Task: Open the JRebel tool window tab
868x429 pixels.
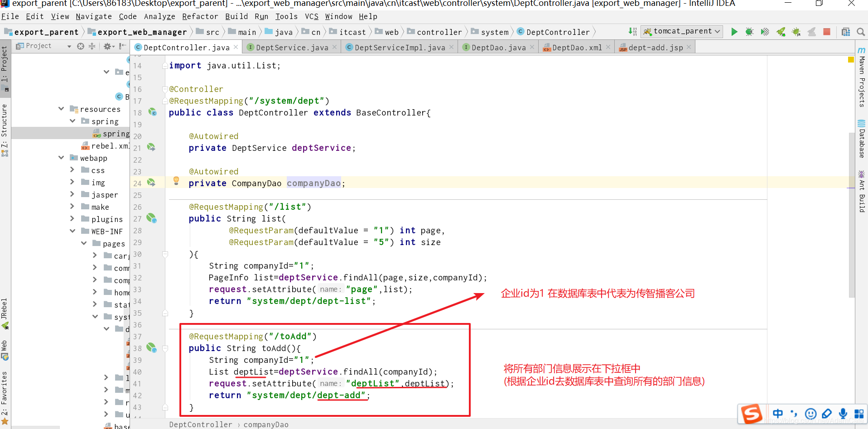Action: [x=5, y=314]
